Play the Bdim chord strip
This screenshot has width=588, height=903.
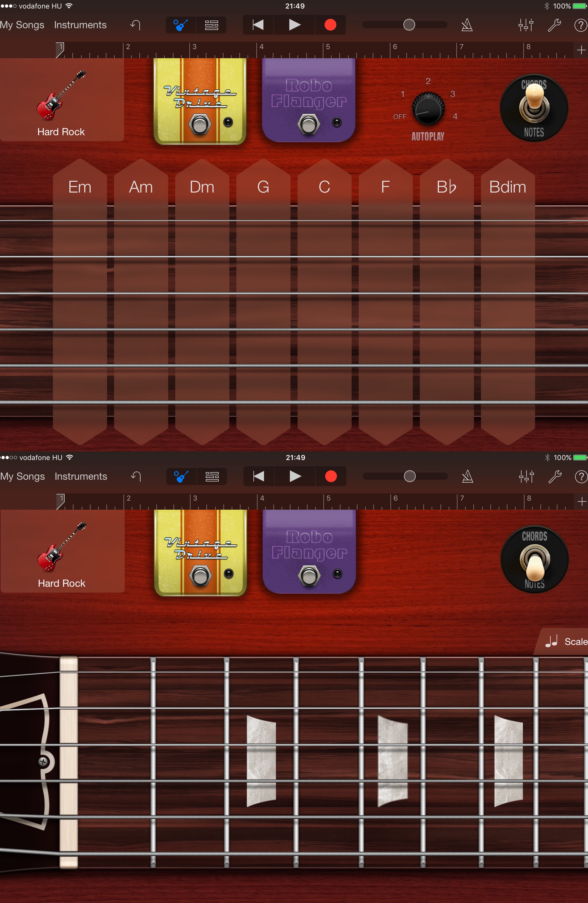pyautogui.click(x=507, y=302)
